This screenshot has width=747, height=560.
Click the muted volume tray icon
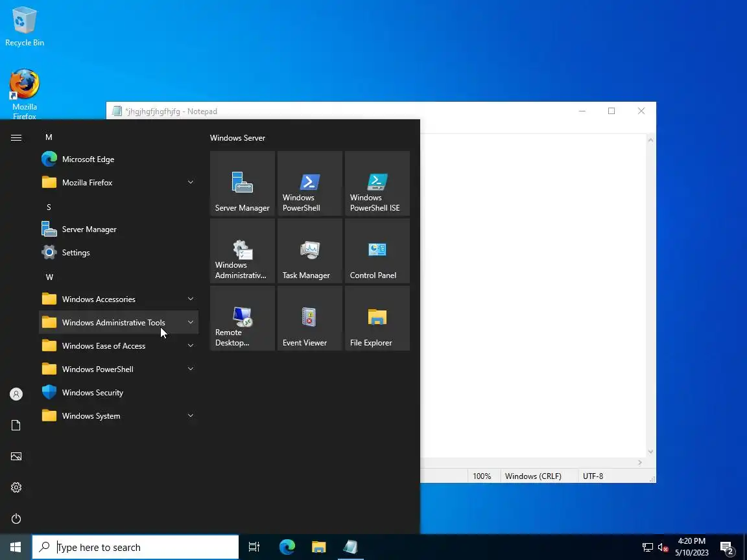click(x=663, y=547)
